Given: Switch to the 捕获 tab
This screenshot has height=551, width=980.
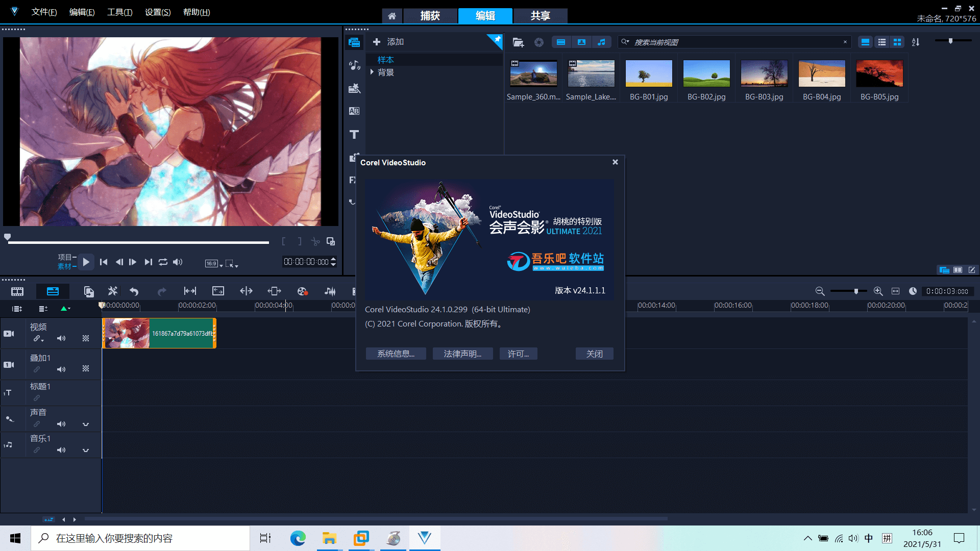Looking at the screenshot, I should coord(430,16).
